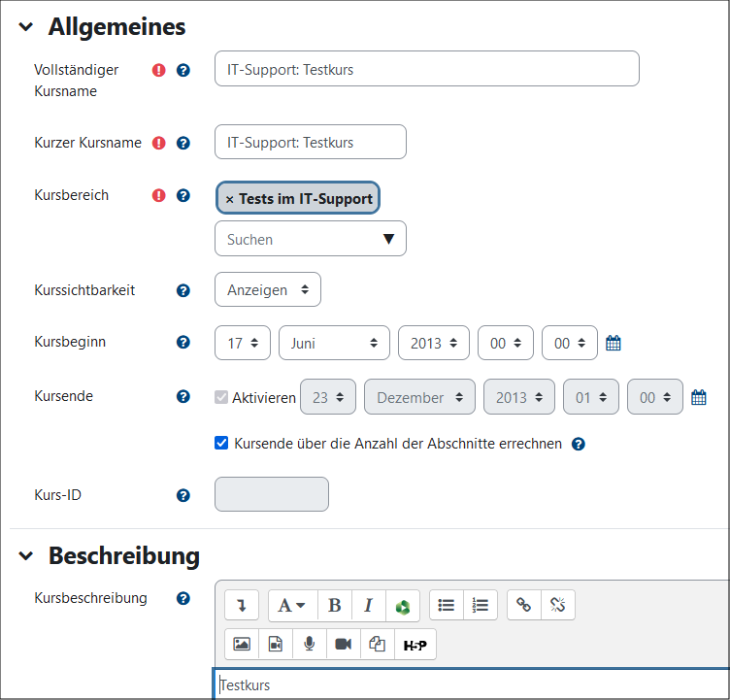Open the Kursbeginn calendar date picker
This screenshot has height=700, width=730.
[x=613, y=343]
